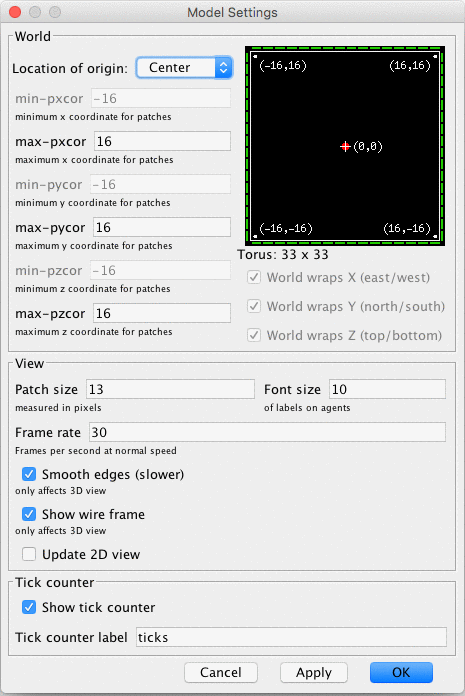465x696 pixels.
Task: Click the Font size field
Action: (387, 389)
